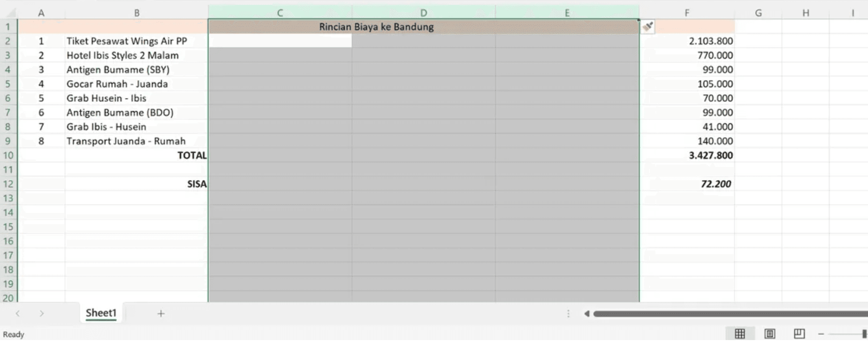The height and width of the screenshot is (341, 868).
Task: Click value cell 2.103.800
Action: coord(687,41)
